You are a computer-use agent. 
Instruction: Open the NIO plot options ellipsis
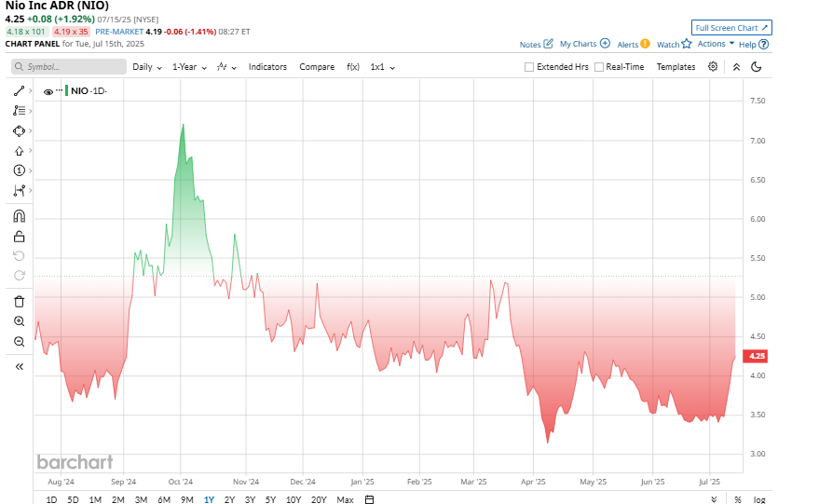pyautogui.click(x=59, y=90)
